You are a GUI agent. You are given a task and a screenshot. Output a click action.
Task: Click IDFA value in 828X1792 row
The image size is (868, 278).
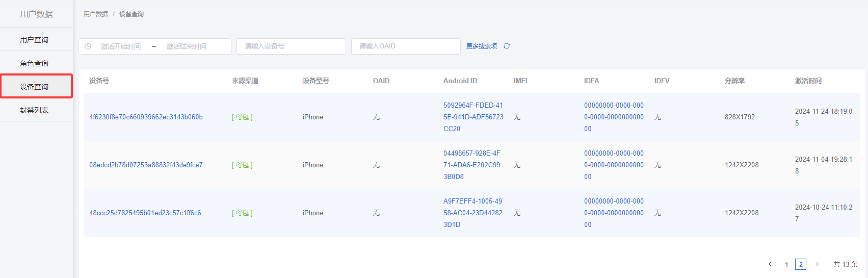pyautogui.click(x=614, y=117)
